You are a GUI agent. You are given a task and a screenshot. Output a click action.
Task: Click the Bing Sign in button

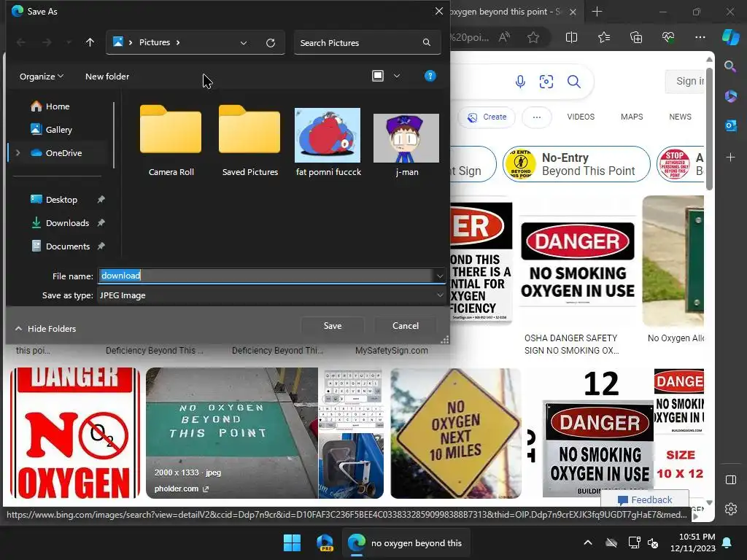685,81
